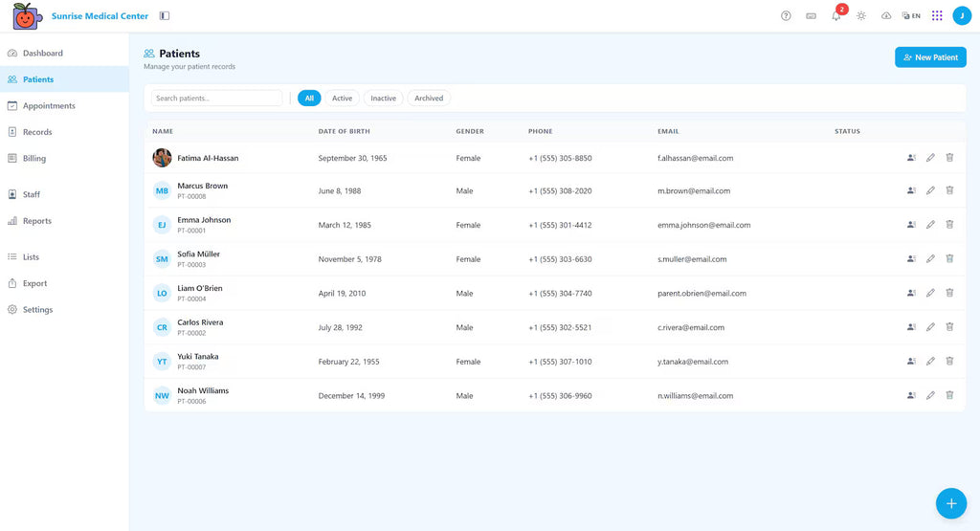View Liam O'Brien patient details icon
Screen dimensions: 980x531
[911, 293]
